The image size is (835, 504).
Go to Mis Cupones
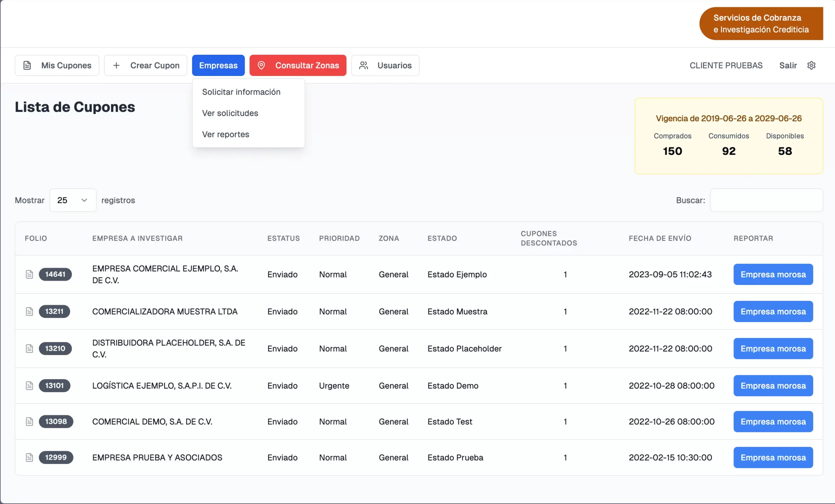[57, 66]
